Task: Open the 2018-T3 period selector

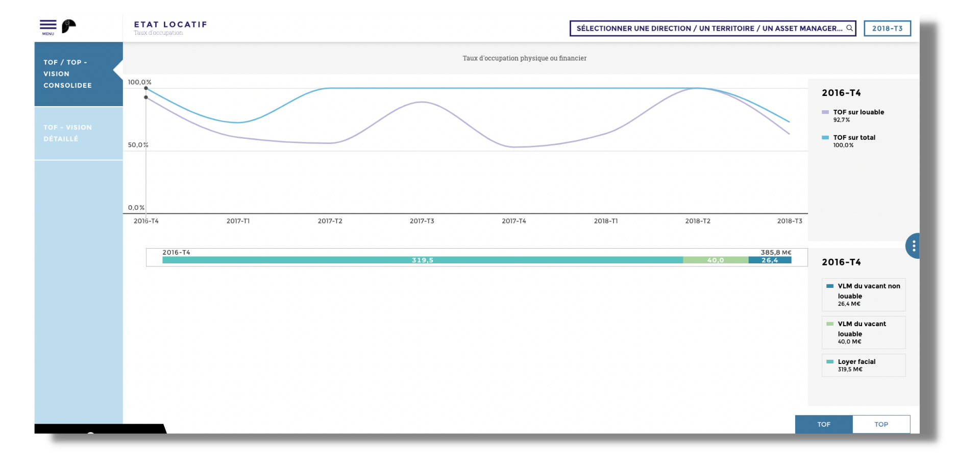Action: [x=887, y=29]
